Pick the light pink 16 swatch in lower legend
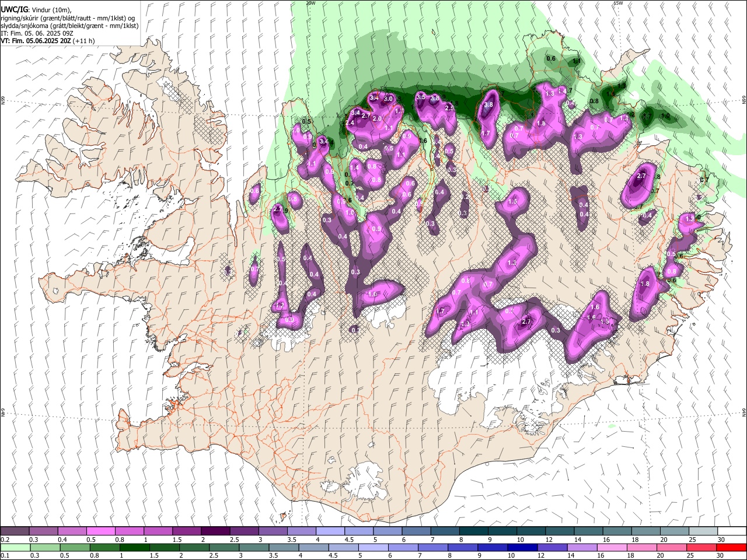Viewport: 747px width, 560px height. click(x=612, y=547)
